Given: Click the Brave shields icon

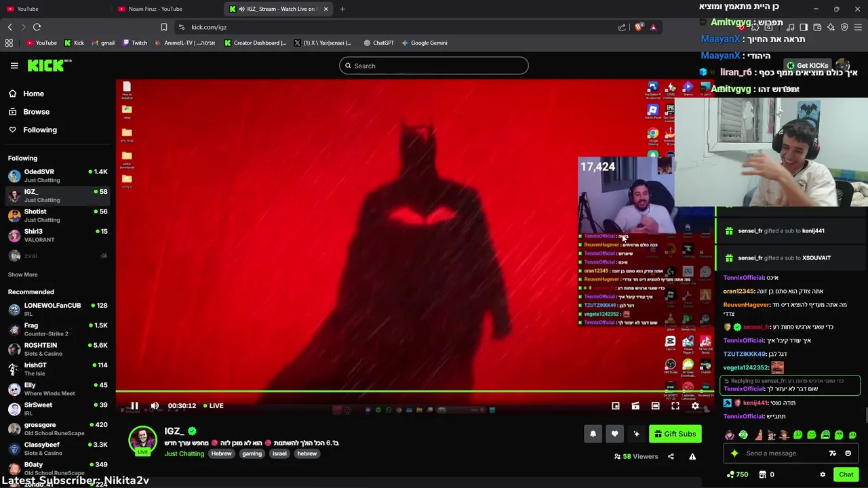Looking at the screenshot, I should pos(638,27).
